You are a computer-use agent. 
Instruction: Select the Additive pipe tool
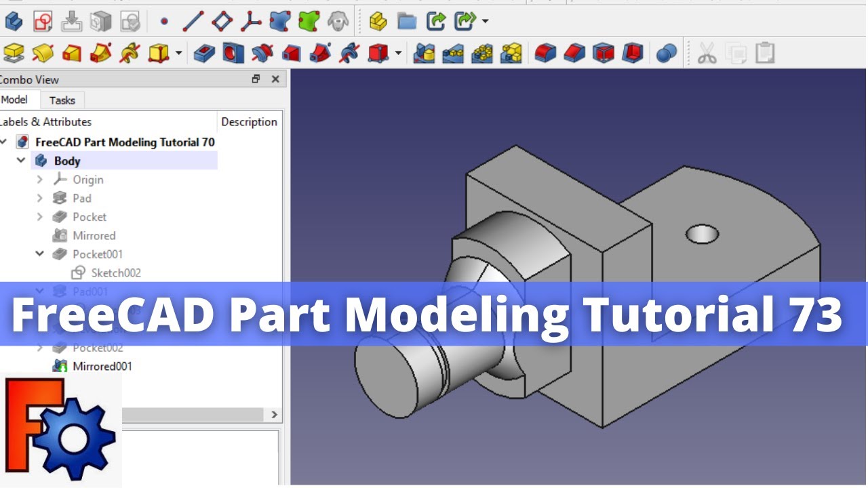[x=101, y=53]
